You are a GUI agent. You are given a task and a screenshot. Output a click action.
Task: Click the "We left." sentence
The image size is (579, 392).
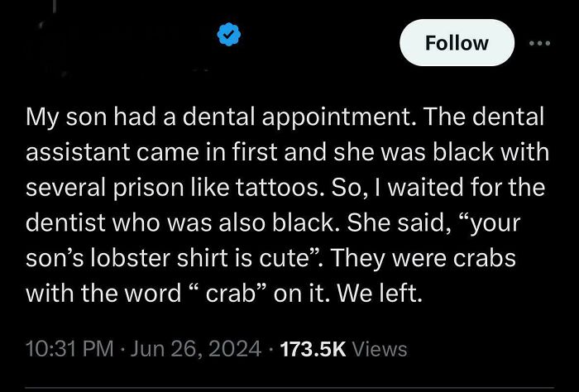379,294
